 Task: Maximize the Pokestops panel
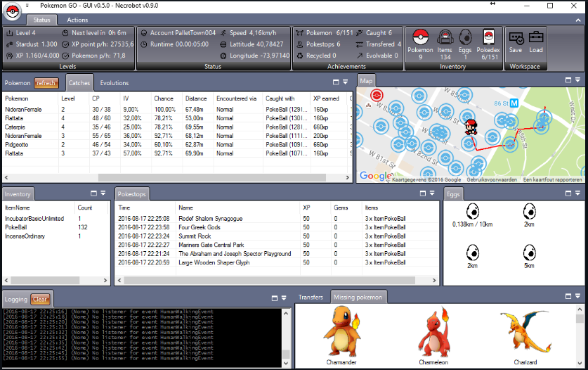423,193
